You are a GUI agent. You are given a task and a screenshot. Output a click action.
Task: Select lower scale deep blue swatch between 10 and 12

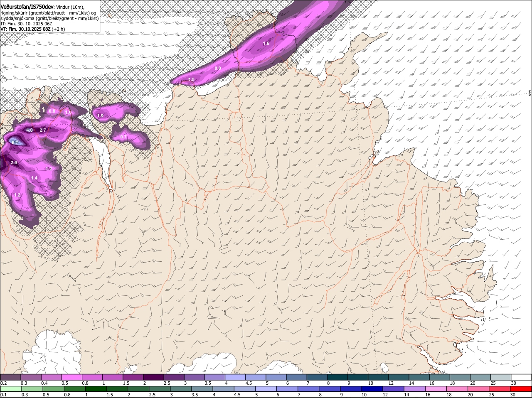(x=372, y=389)
